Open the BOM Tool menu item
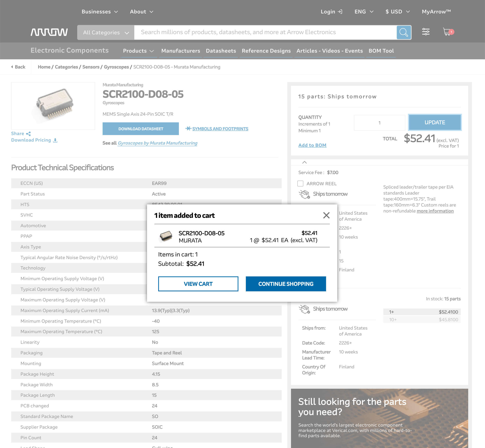 (x=381, y=51)
